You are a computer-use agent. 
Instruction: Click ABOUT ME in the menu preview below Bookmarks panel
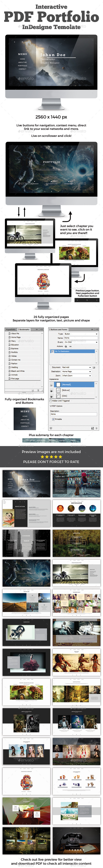pyautogui.click(x=25, y=419)
